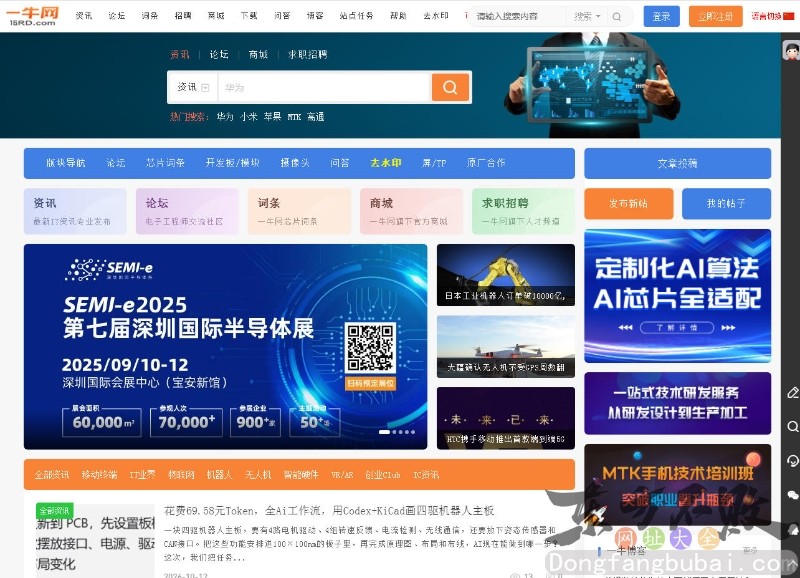
Task: Click the last carousel indicator dot
Action: (413, 432)
